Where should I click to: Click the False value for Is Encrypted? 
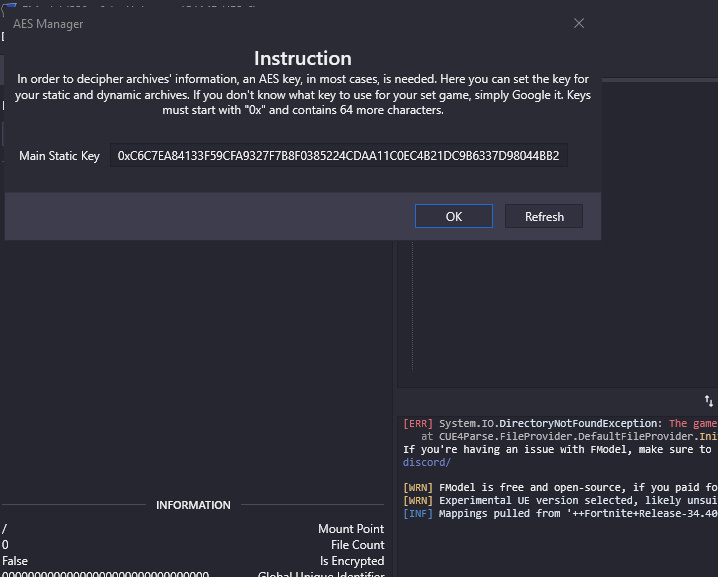pos(15,561)
